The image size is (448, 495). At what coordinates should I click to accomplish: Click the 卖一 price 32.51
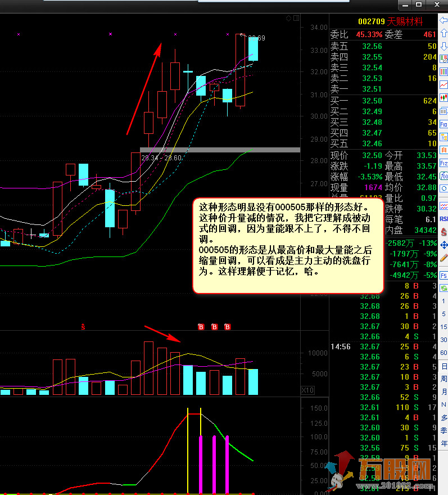tap(372, 89)
